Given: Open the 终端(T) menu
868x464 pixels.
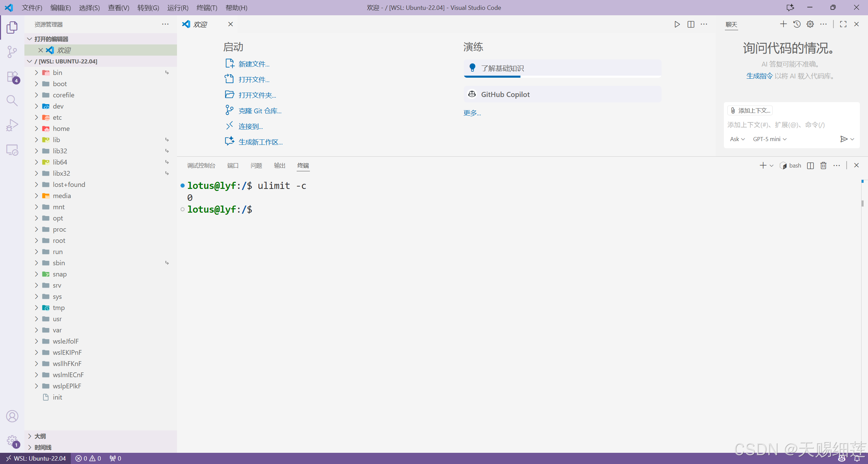Looking at the screenshot, I should 207,7.
